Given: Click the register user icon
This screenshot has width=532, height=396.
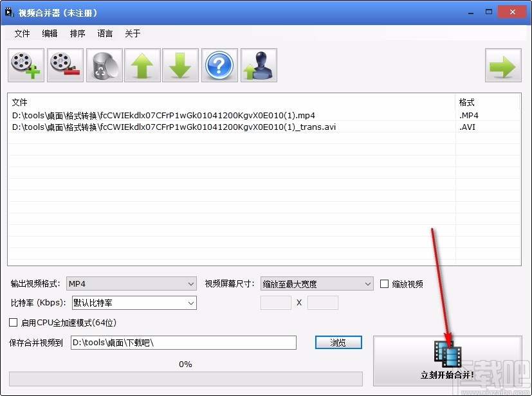Looking at the screenshot, I should click(x=257, y=65).
